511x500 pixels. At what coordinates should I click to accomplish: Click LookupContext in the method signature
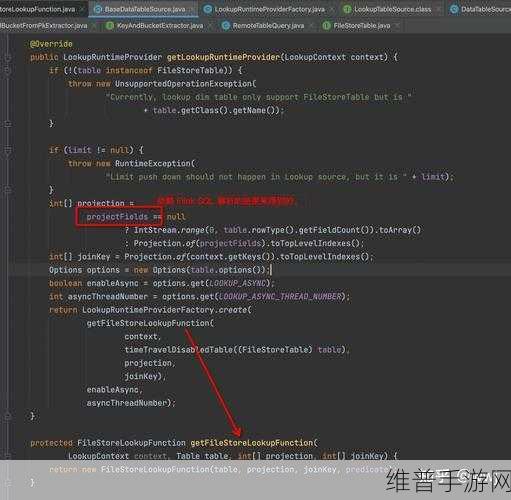[315, 57]
